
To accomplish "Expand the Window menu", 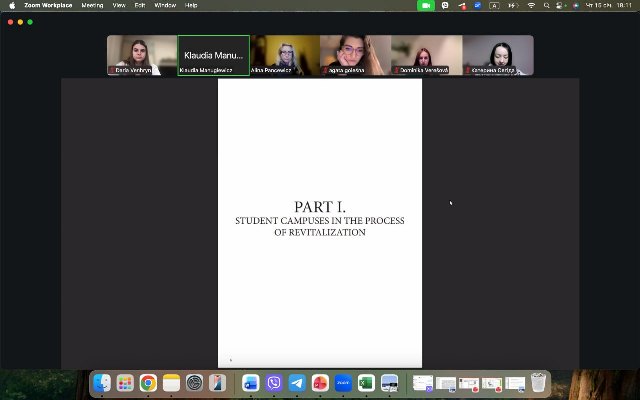I will 165,5.
